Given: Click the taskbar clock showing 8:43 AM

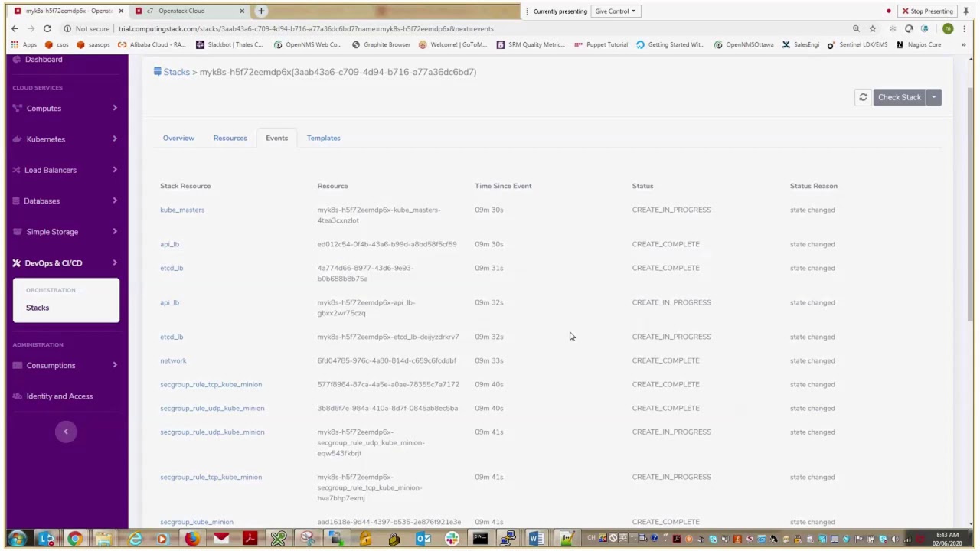Looking at the screenshot, I should pos(947,539).
